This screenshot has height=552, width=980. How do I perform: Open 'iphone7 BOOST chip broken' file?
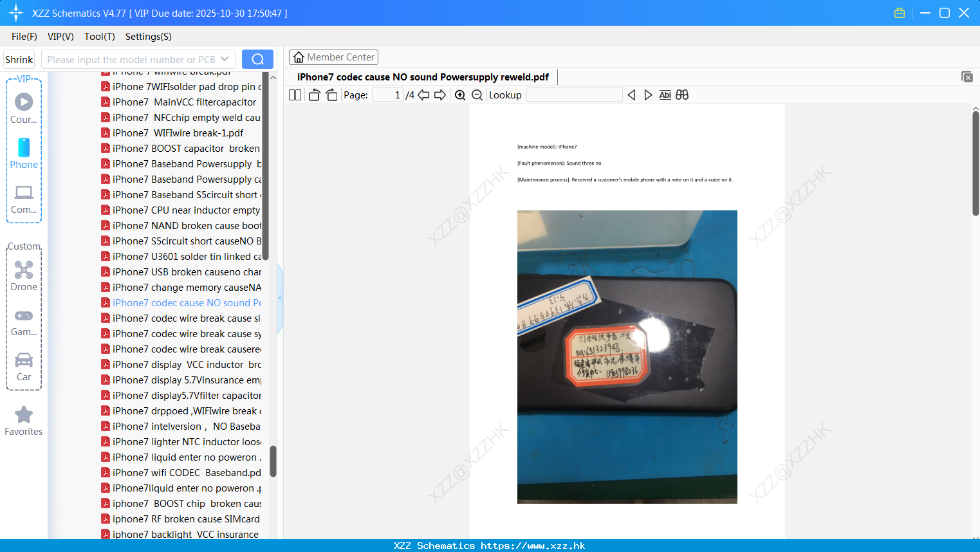pos(181,504)
